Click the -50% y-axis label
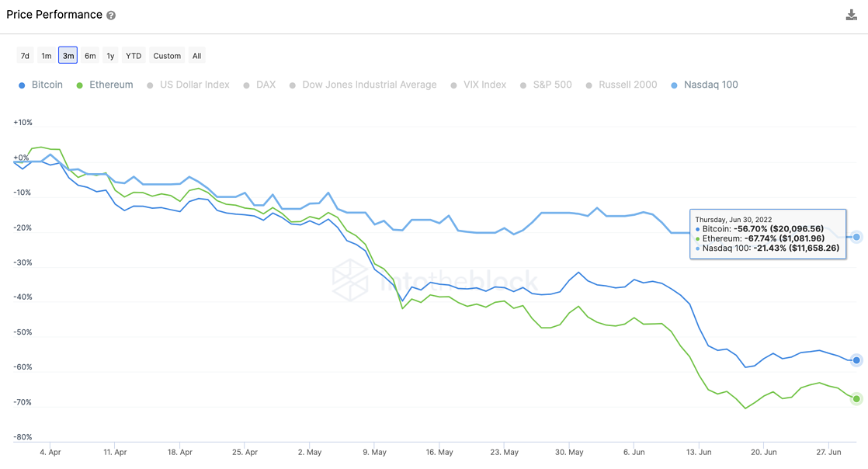The image size is (868, 469). click(x=23, y=332)
